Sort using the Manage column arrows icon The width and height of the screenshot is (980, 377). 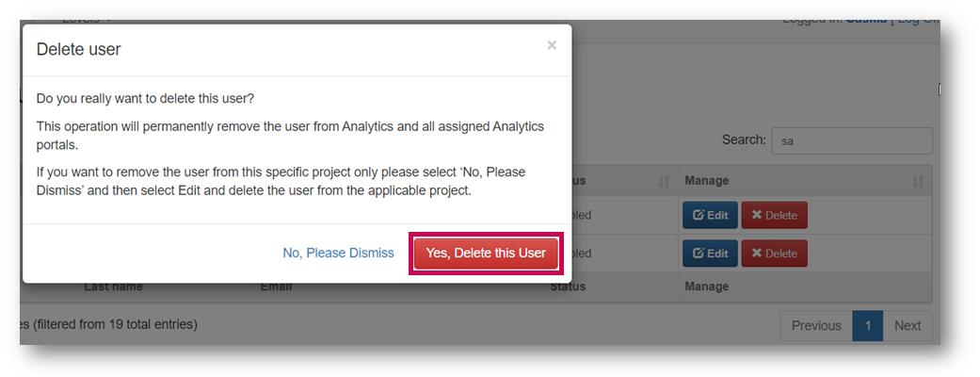click(x=918, y=182)
